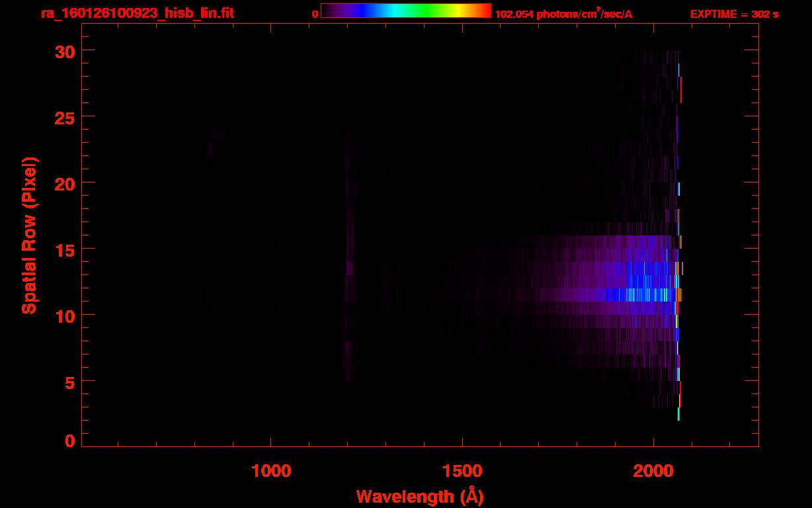Click the EXPTIME = 302 s text
The width and height of the screenshot is (812, 508).
[734, 15]
